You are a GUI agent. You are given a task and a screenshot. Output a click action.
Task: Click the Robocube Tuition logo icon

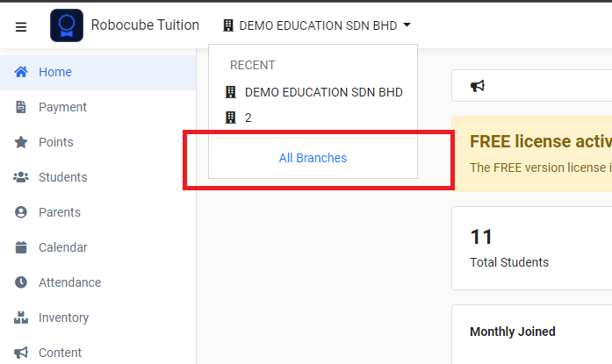67,25
